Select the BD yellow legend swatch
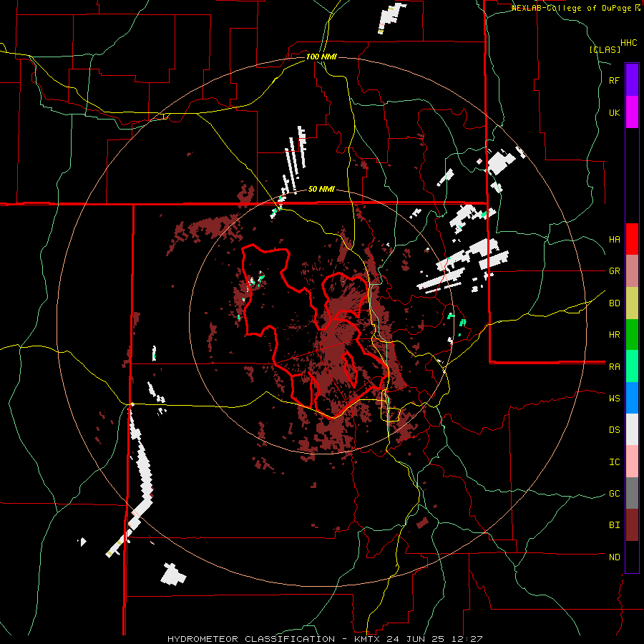 [x=632, y=303]
